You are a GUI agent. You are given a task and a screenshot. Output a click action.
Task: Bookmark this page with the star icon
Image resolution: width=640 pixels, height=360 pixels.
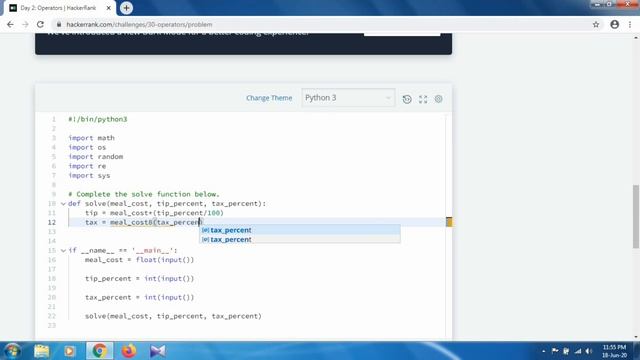point(596,24)
